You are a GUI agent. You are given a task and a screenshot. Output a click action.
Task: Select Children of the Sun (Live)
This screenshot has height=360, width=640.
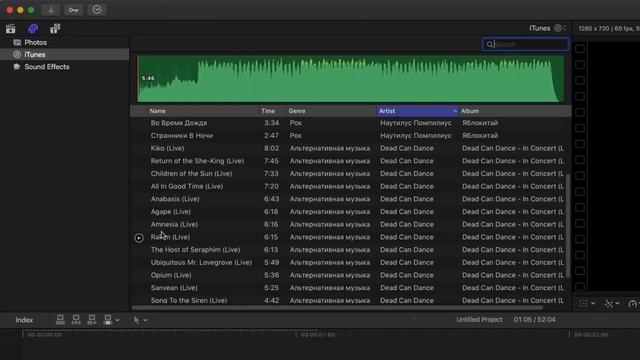191,173
